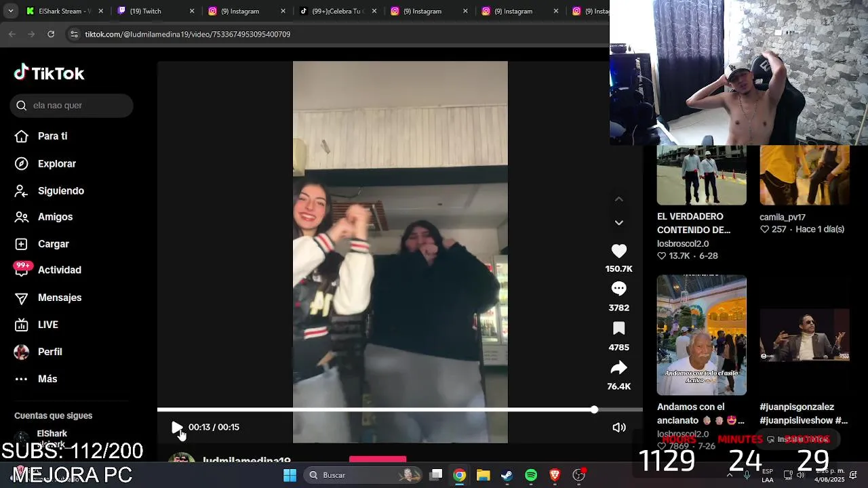This screenshot has height=488, width=868.
Task: Open the Explorar page
Action: (x=46, y=164)
